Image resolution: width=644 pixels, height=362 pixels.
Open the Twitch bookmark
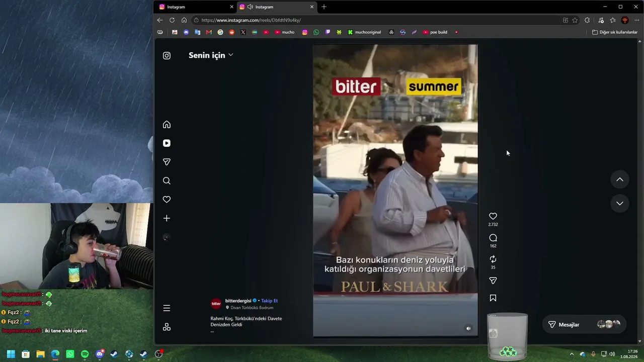tap(328, 32)
